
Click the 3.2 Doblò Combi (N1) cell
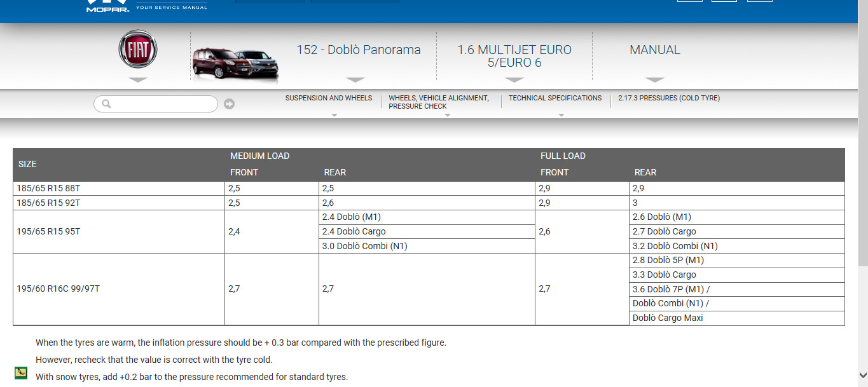tap(737, 246)
